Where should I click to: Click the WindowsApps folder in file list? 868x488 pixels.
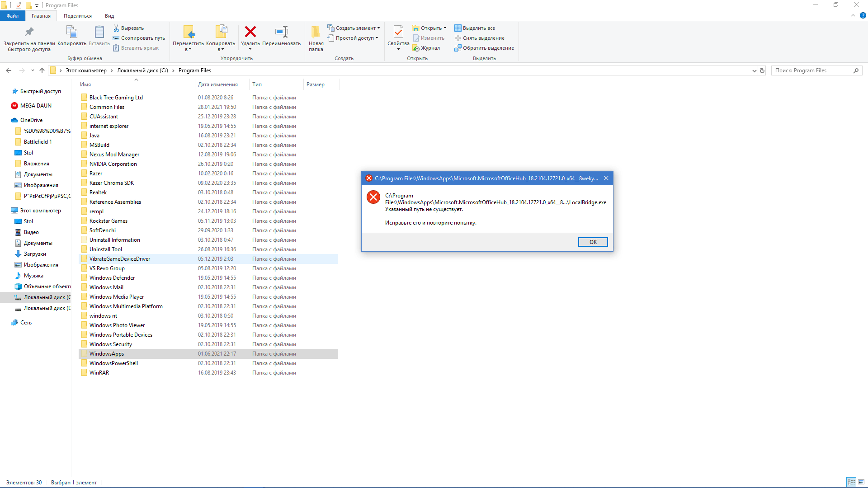pyautogui.click(x=107, y=353)
